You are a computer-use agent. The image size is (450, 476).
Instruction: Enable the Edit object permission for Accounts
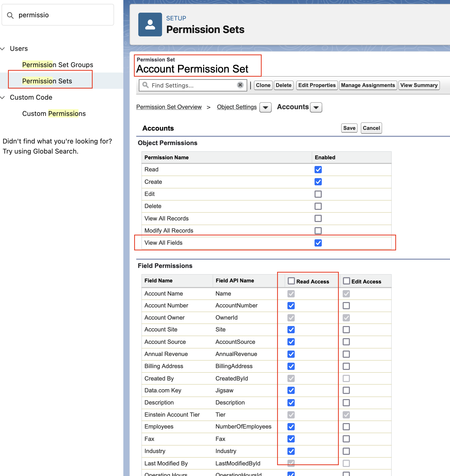(x=318, y=194)
